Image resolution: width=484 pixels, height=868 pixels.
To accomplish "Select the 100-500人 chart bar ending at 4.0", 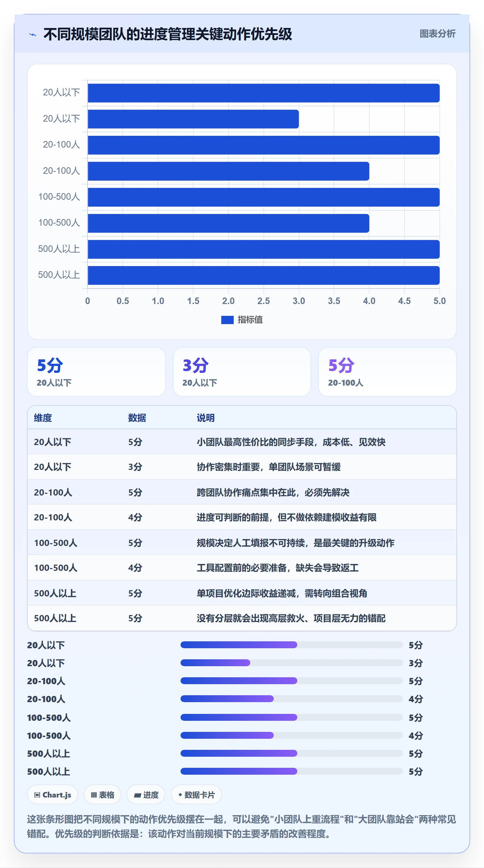I will pyautogui.click(x=229, y=223).
